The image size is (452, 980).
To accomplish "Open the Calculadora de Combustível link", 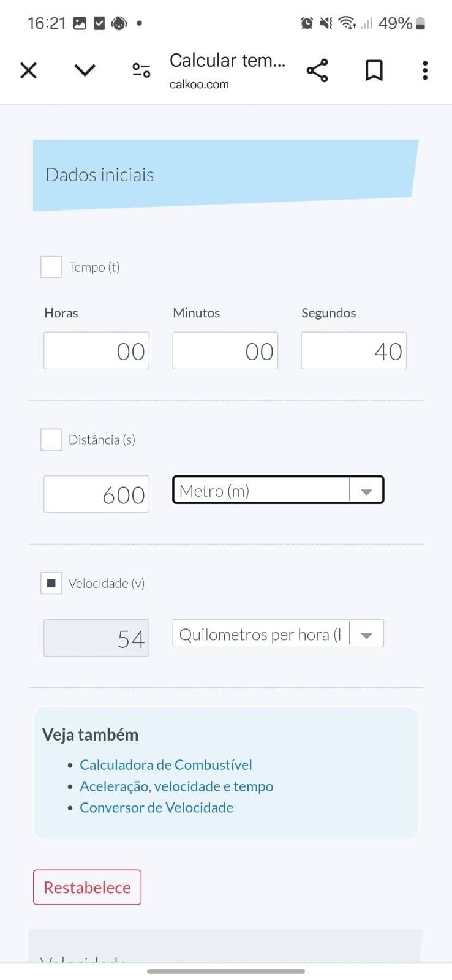I will [x=166, y=765].
